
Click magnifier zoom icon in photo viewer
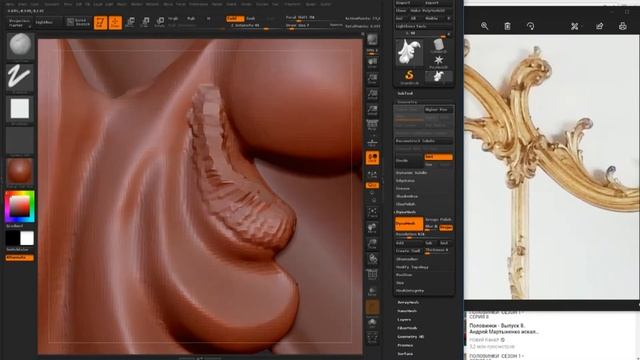point(484,26)
